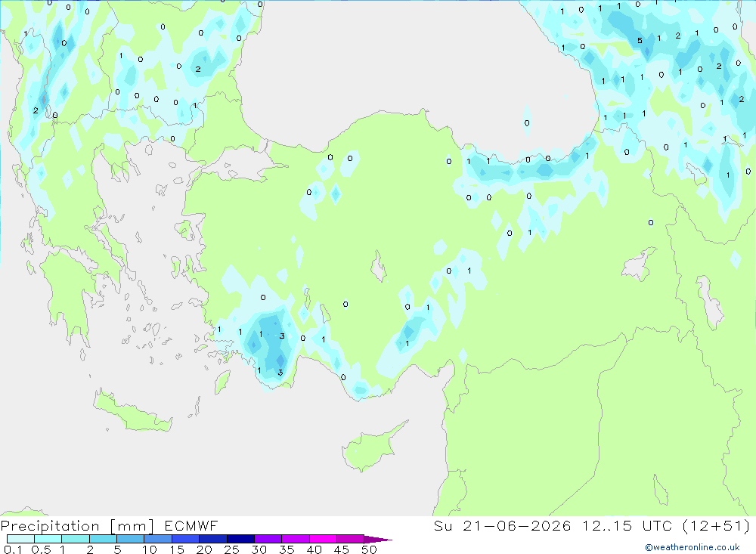Click the '35' legend scale label
The width and height of the screenshot is (756, 554).
[287, 549]
